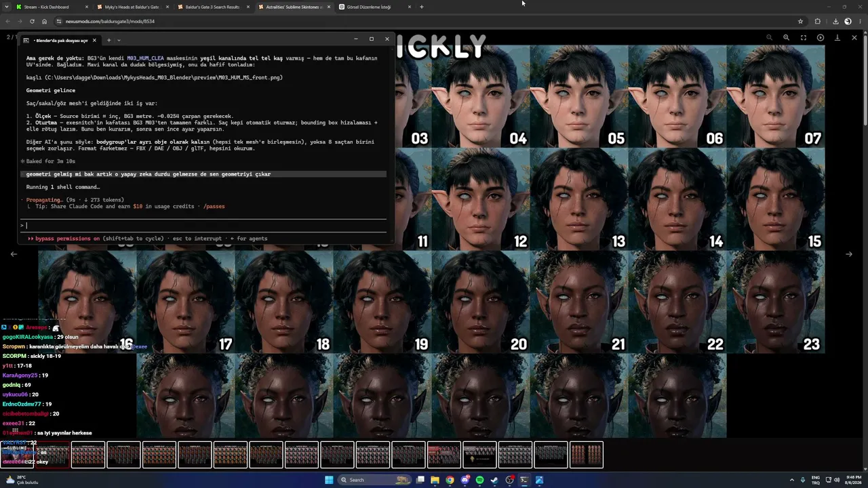
Task: Switch to the Görsel Düzenleme İsteği tab
Action: point(375,7)
